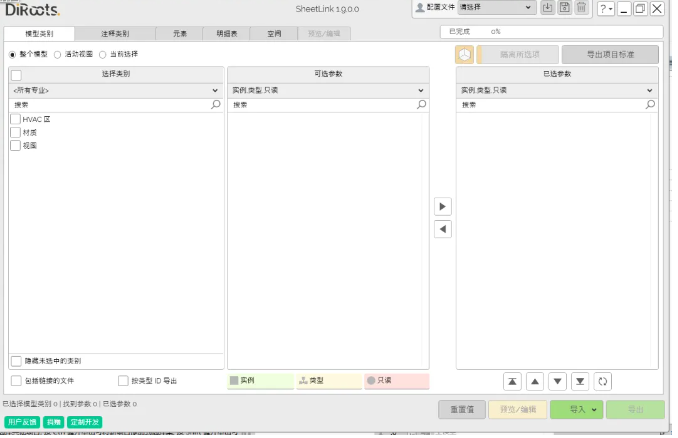The height and width of the screenshot is (438, 678).
Task: Check the HVAC 区 category checkbox
Action: click(x=16, y=119)
